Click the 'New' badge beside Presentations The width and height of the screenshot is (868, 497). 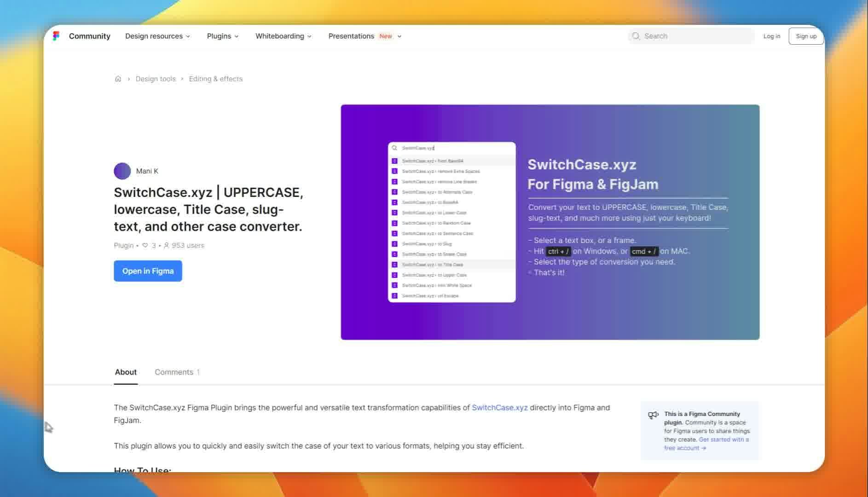tap(386, 36)
